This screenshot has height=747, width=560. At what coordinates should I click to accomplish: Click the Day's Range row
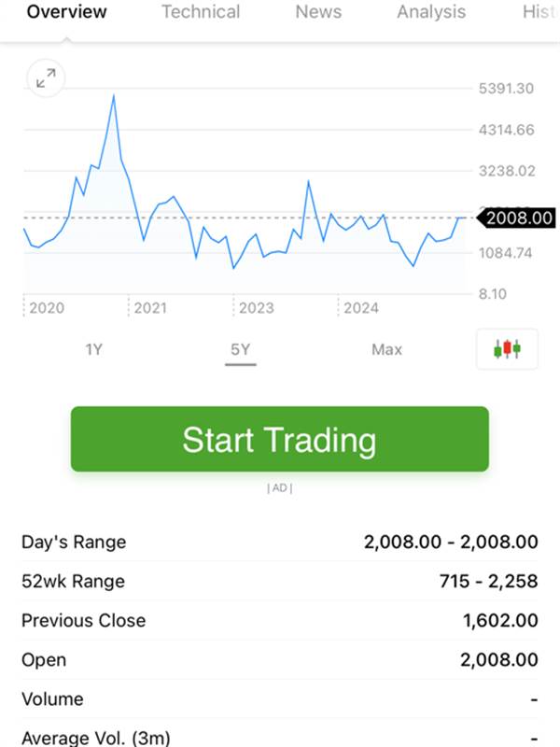280,543
